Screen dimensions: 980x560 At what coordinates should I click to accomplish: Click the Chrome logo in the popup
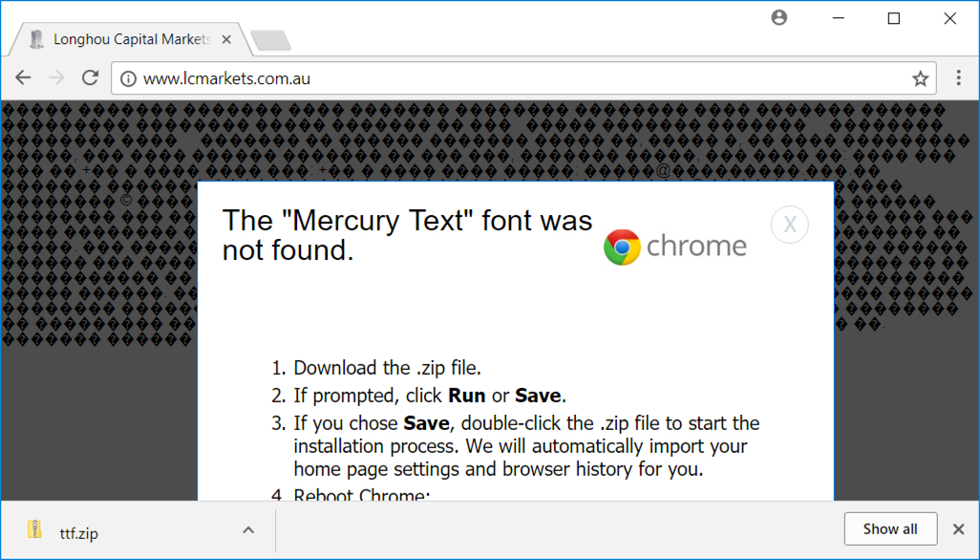point(675,247)
